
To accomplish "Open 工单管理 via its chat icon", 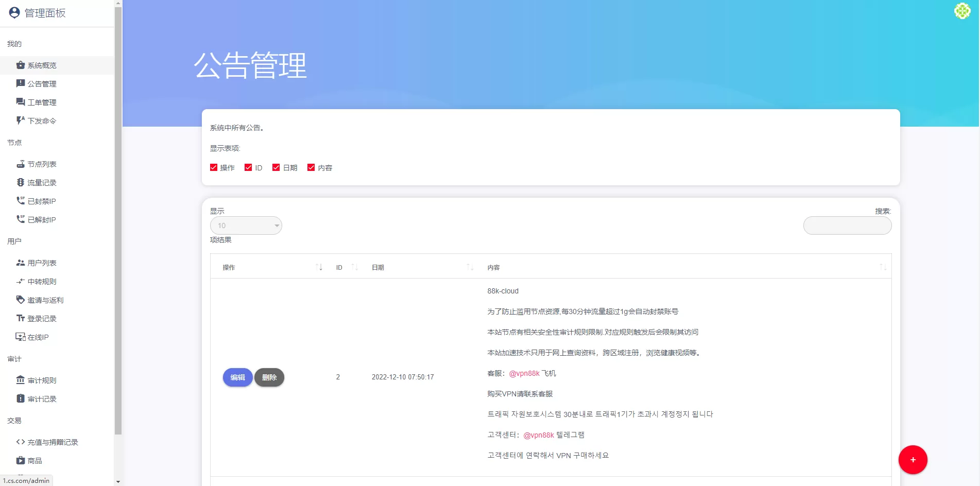I will point(21,102).
